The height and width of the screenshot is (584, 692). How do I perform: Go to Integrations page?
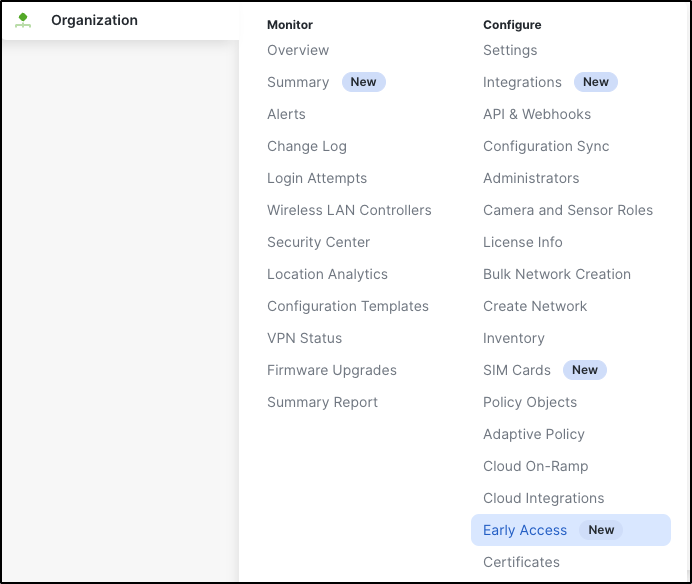click(522, 82)
